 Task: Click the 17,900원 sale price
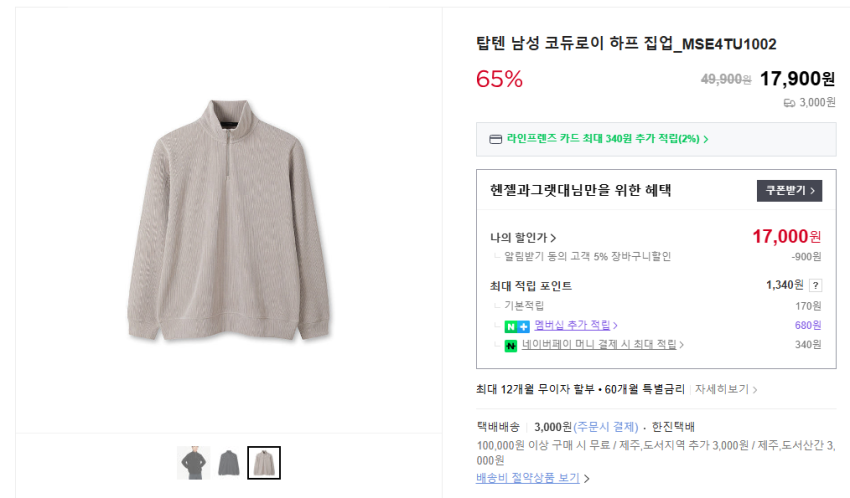(x=797, y=79)
